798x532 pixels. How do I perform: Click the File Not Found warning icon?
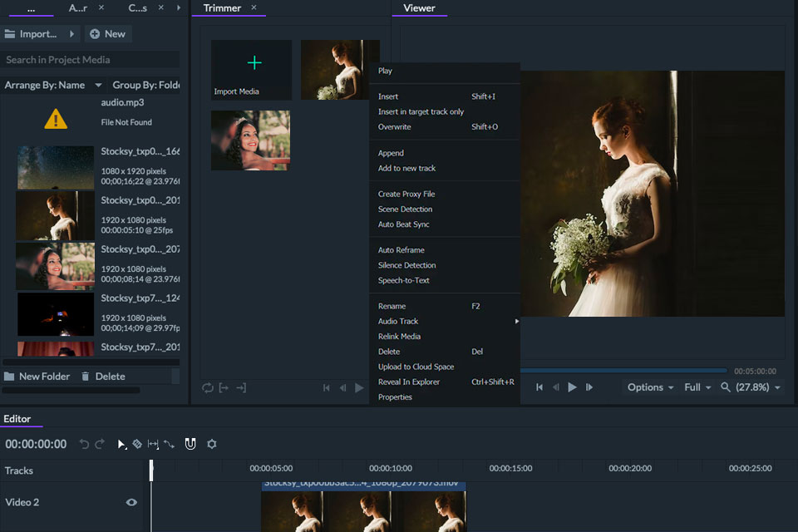[x=56, y=120]
